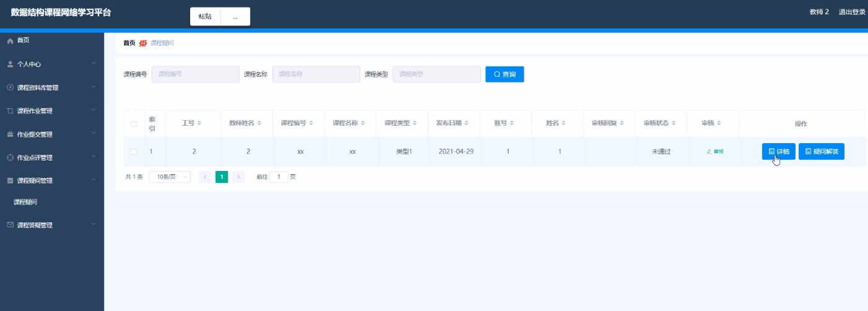Click the 共 1 条 total count text

click(x=134, y=177)
